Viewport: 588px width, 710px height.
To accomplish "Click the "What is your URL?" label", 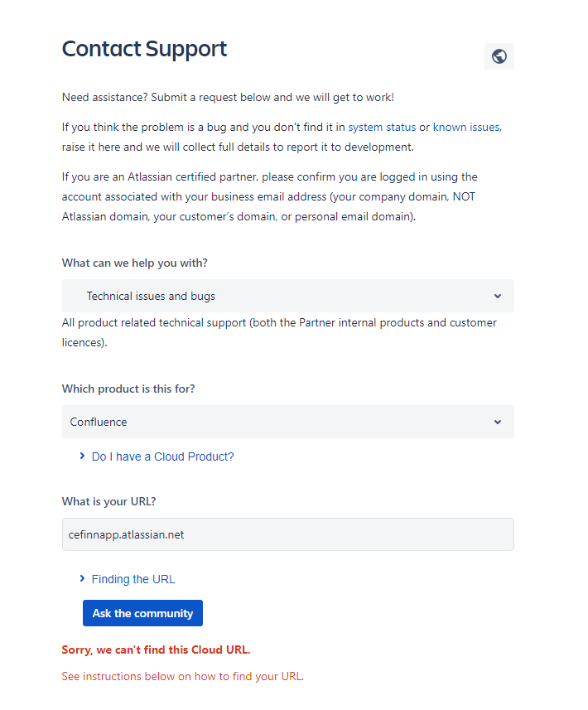I will (x=109, y=501).
